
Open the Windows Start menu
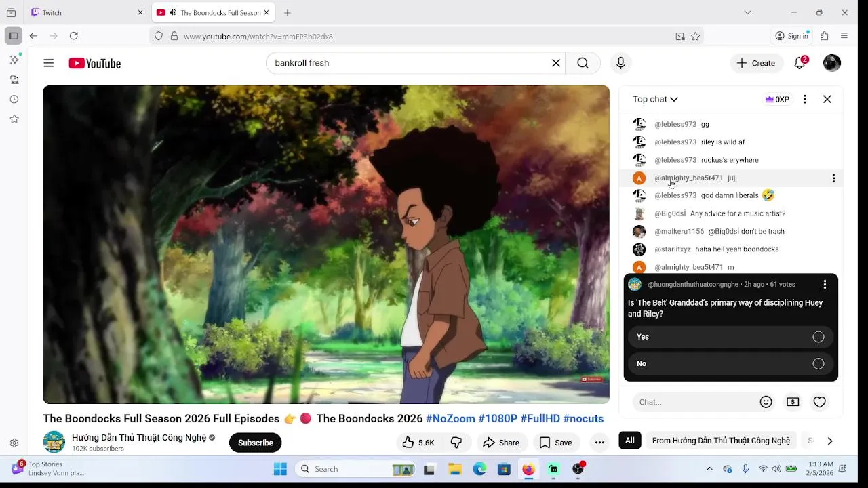280,469
